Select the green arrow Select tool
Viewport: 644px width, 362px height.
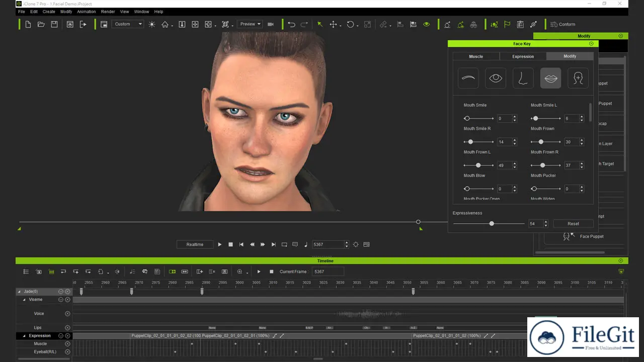coord(319,24)
